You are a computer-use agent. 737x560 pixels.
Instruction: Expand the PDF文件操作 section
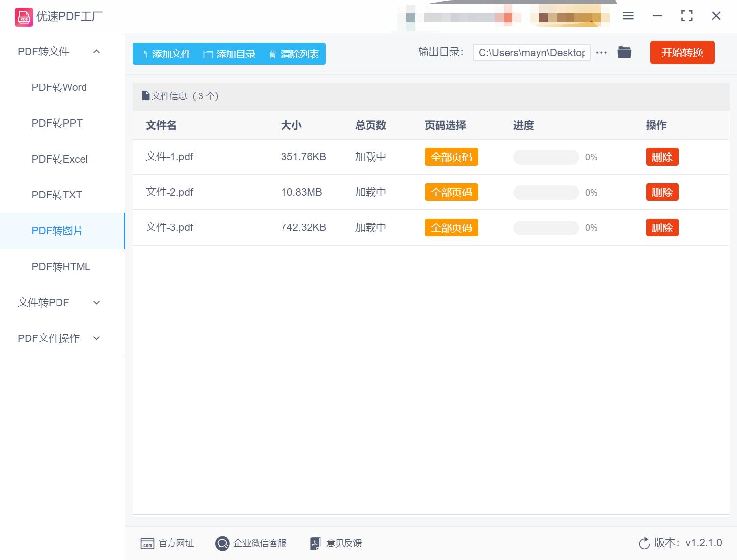[96, 338]
